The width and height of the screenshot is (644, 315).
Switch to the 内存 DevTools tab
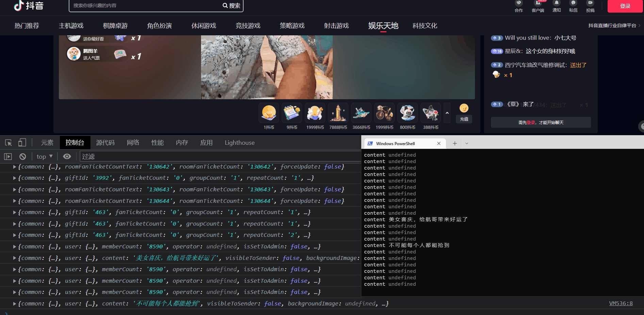(x=182, y=143)
